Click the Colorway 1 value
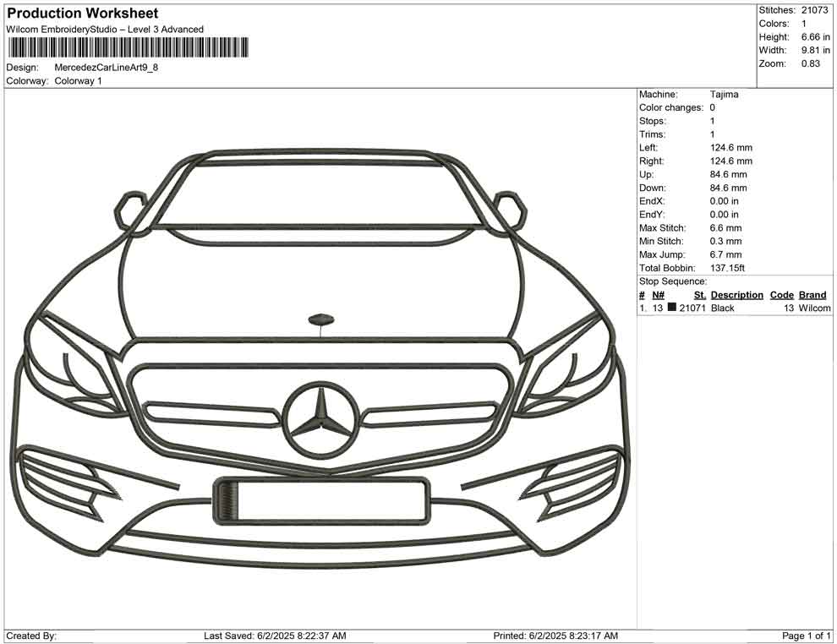837x644 pixels. 78,81
